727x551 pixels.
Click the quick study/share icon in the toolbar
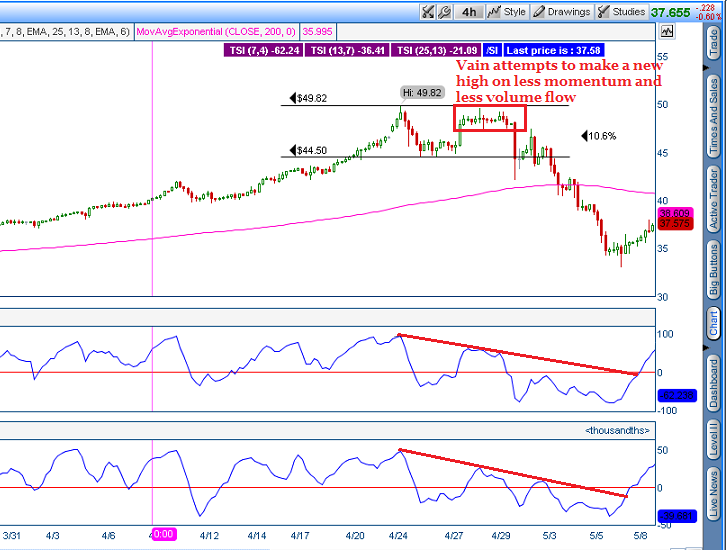[427, 12]
